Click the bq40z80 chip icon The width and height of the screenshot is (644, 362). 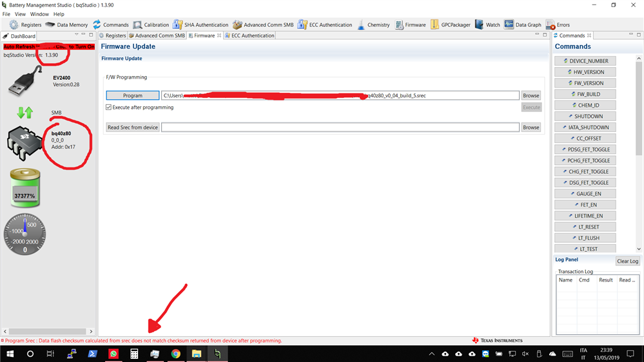pos(24,143)
